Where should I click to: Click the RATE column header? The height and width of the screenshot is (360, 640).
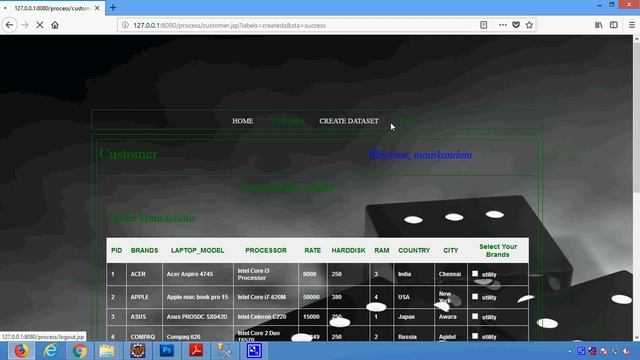(312, 250)
